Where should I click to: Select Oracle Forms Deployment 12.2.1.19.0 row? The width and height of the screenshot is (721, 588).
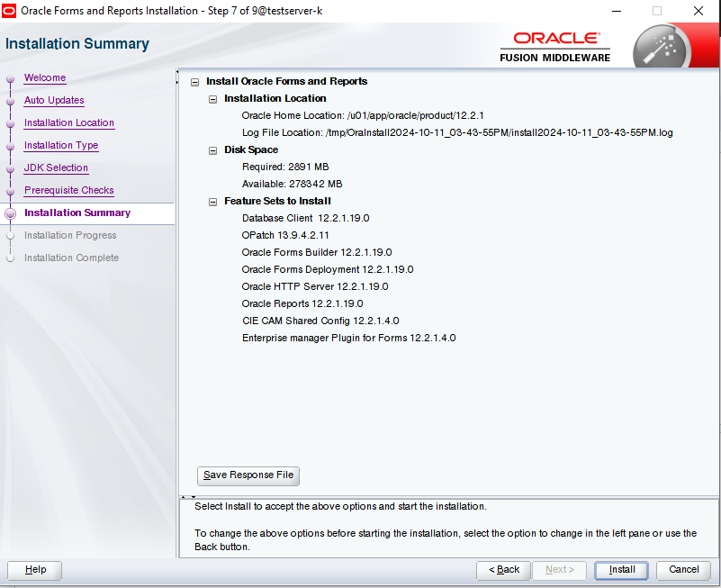pos(328,269)
